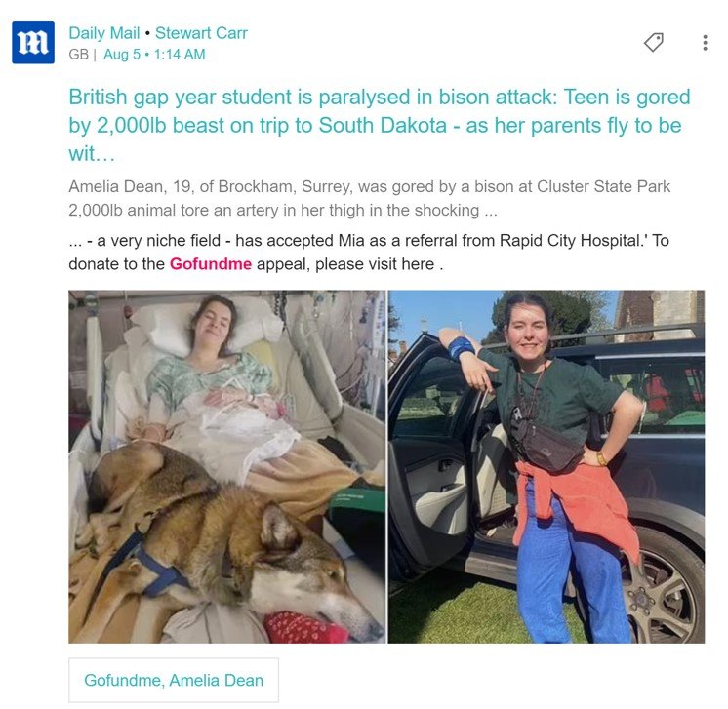
Task: Open the hospital bed photo with dog
Action: 227,466
